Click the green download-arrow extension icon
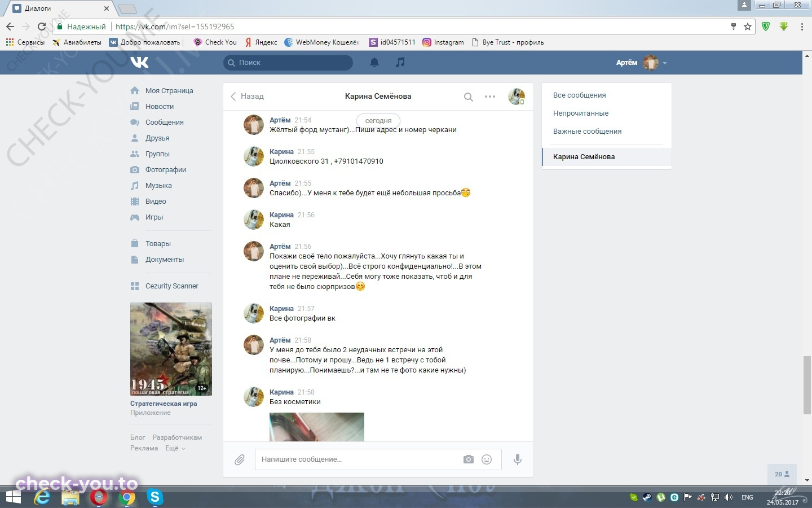The width and height of the screenshot is (812, 508). 784,27
